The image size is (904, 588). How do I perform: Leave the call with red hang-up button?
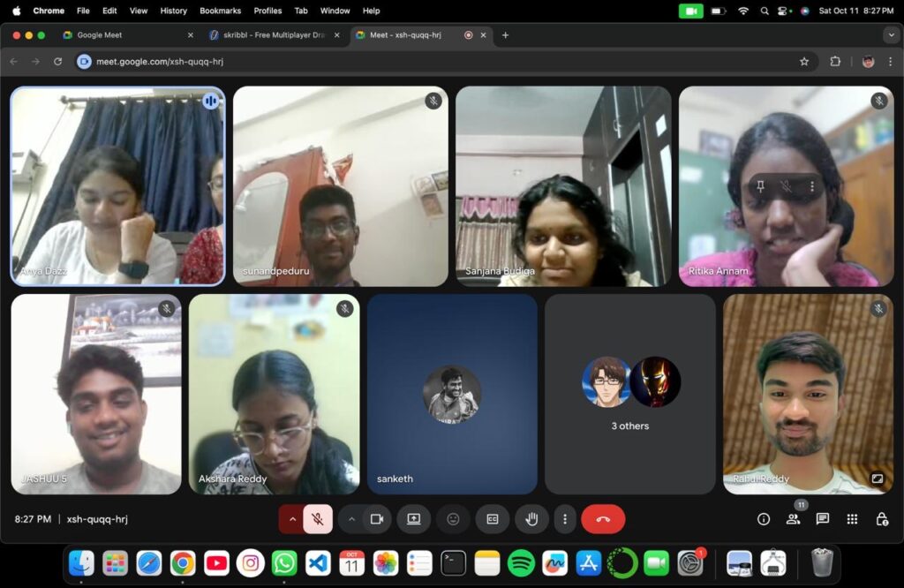tap(603, 519)
